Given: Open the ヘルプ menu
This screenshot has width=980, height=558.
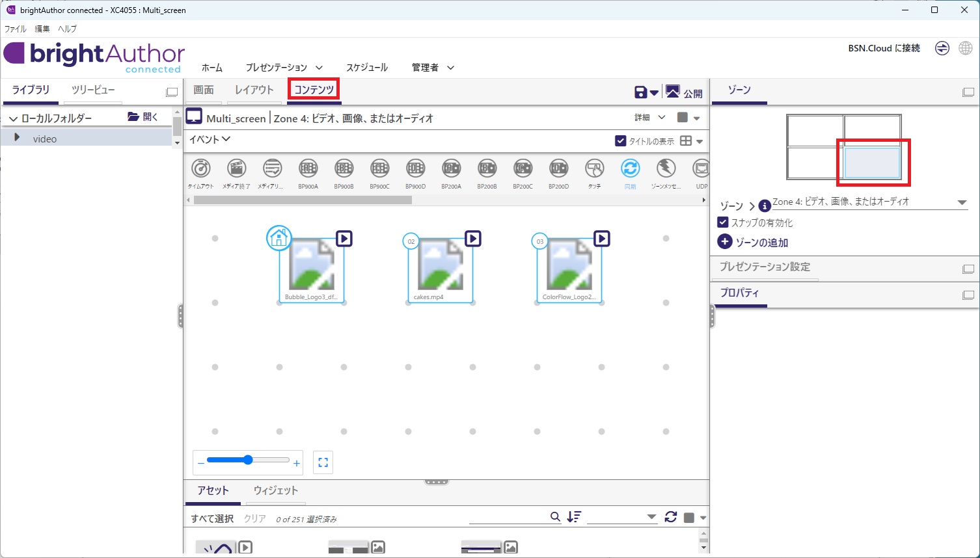Looking at the screenshot, I should (67, 29).
